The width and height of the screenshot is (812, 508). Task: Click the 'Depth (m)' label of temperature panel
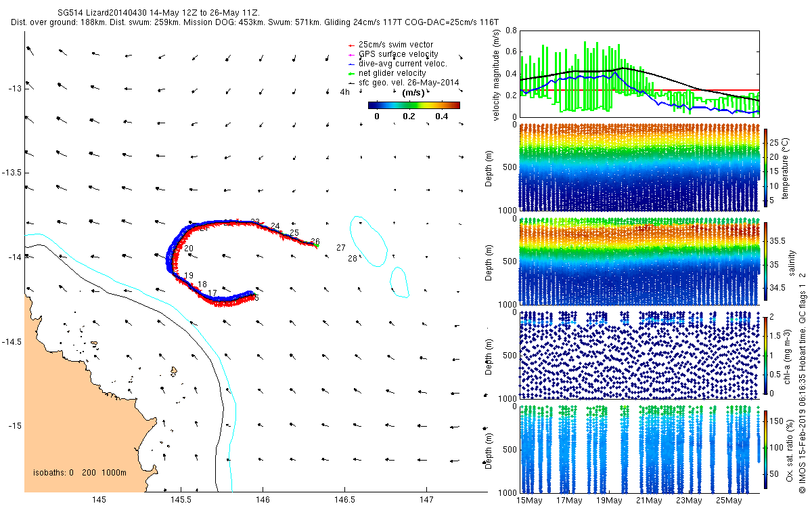[489, 167]
